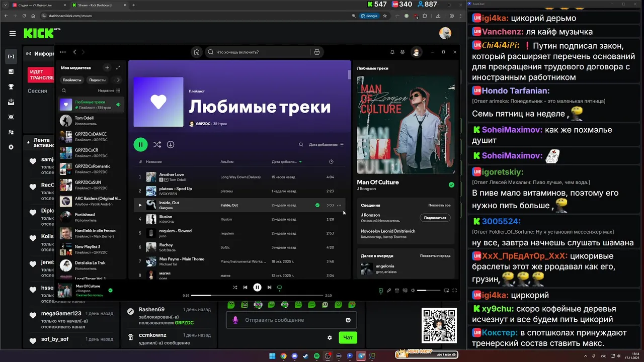Show more library filter chips with arrow
The image size is (644, 362).
click(118, 79)
